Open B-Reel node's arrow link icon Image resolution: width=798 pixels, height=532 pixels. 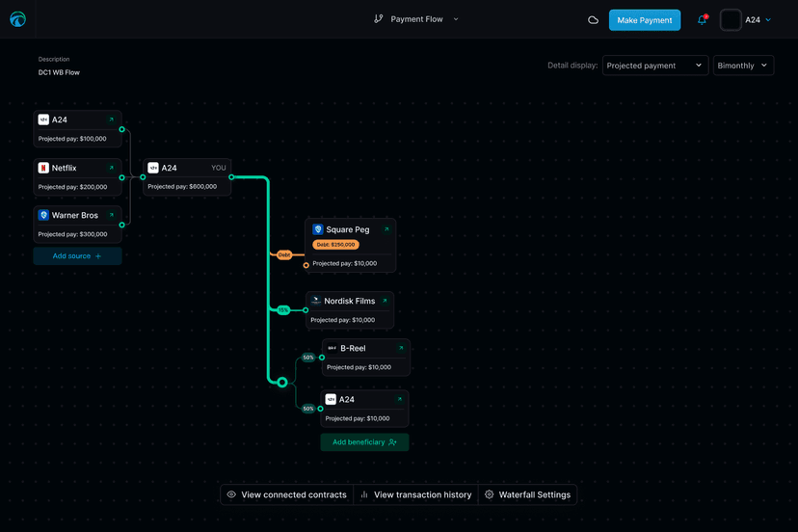[401, 348]
